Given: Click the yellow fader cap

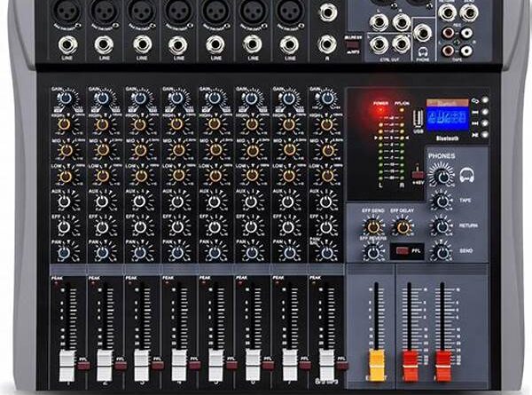Looking at the screenshot, I should (x=376, y=361).
